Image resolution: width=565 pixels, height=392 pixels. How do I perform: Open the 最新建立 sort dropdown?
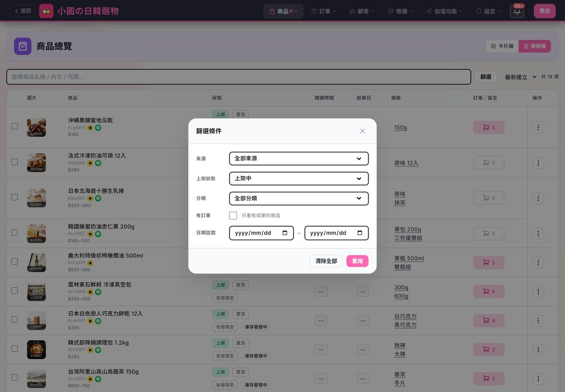click(x=520, y=77)
